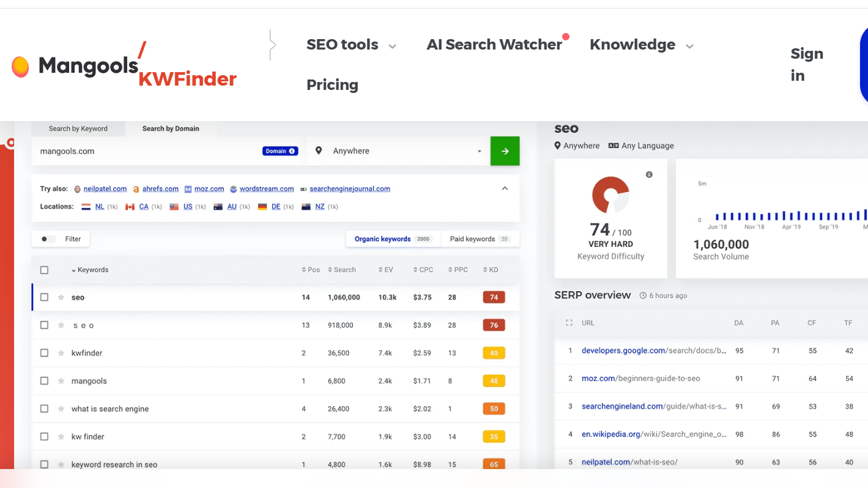Screen dimensions: 868x488
Task: Click the clock icon near 6 hours ago
Action: 642,295
